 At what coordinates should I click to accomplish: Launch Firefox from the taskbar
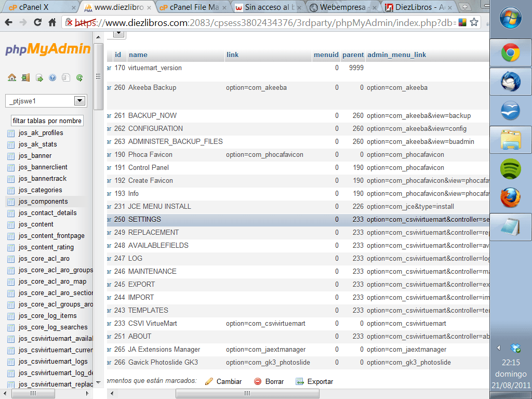[510, 197]
